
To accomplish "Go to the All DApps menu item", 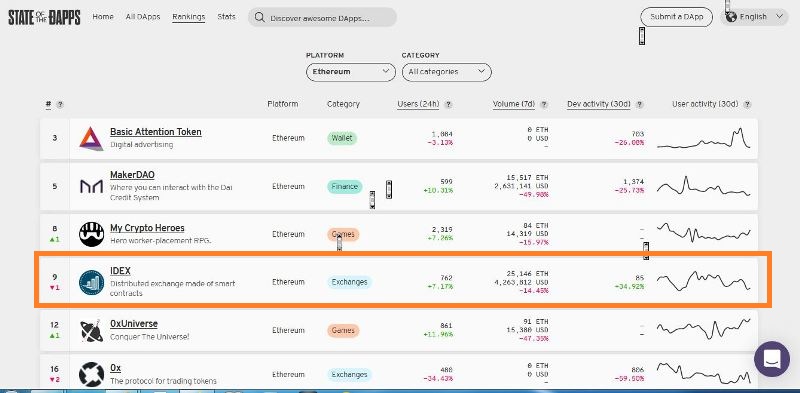I will tap(143, 17).
